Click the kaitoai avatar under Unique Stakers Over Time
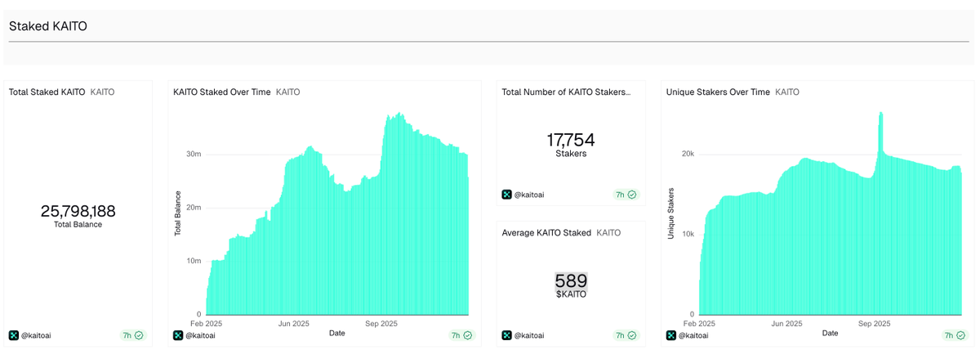This screenshot has width=980, height=359. coord(672,335)
